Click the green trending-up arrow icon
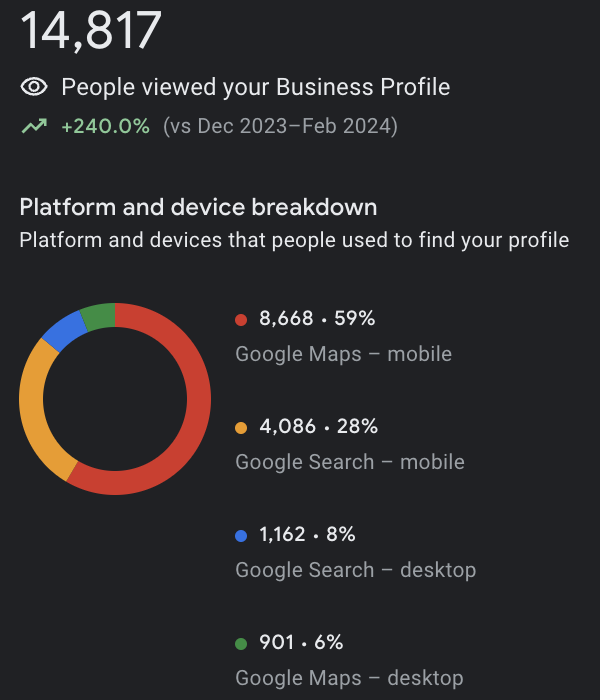The width and height of the screenshot is (600, 700). (x=34, y=127)
